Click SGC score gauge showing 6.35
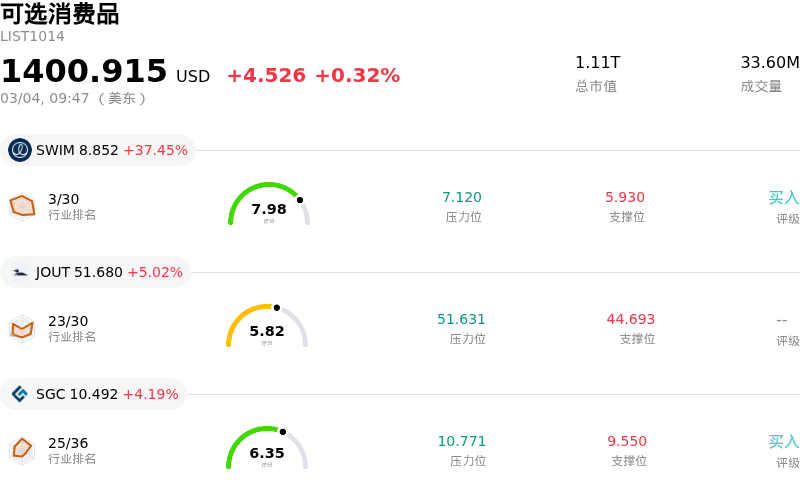The height and width of the screenshot is (488, 800). point(267,449)
